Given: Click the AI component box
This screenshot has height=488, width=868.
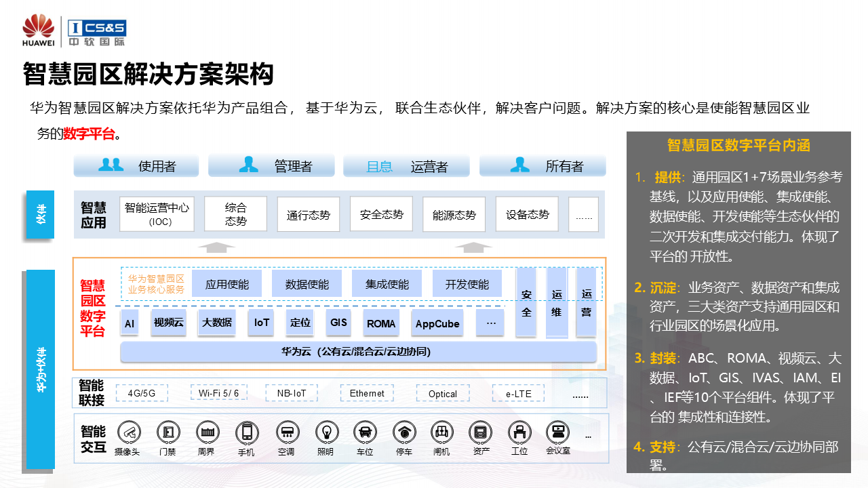Looking at the screenshot, I should point(130,323).
